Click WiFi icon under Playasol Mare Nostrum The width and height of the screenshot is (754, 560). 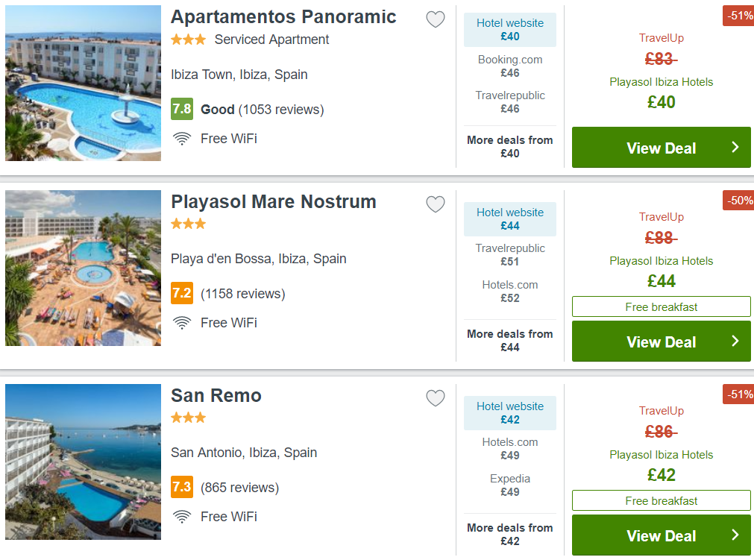[182, 323]
